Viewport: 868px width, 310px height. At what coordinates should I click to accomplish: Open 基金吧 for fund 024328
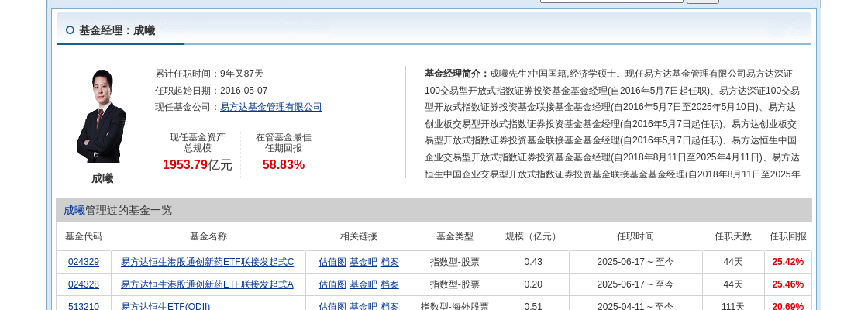tap(363, 284)
